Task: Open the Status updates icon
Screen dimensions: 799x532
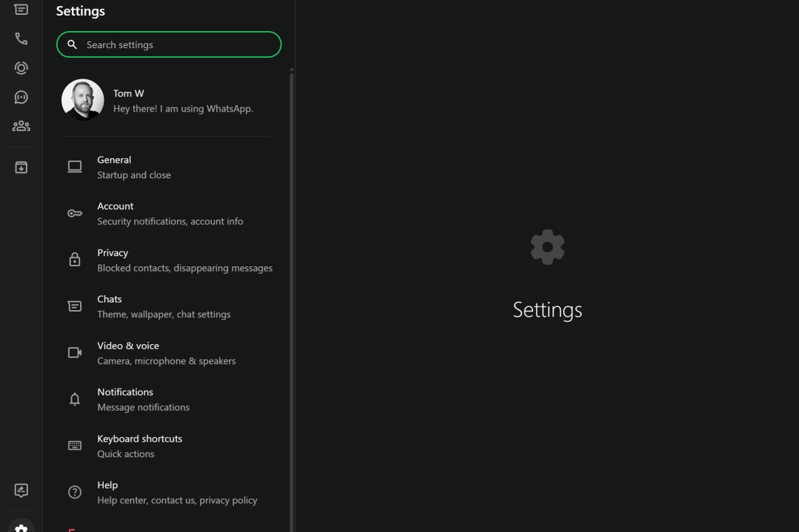Action: 21,68
